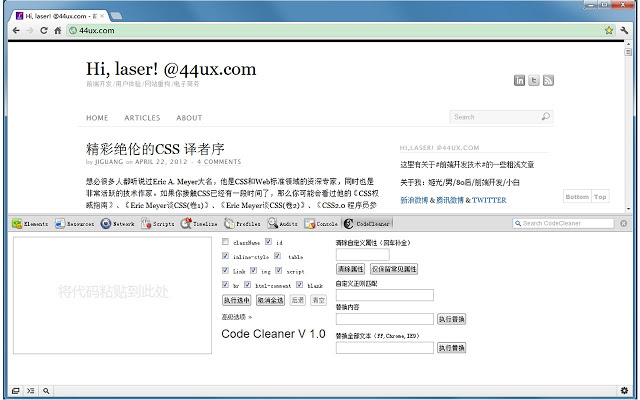Enable the className checkbox
Screen dimensions: 640x400
225,242
